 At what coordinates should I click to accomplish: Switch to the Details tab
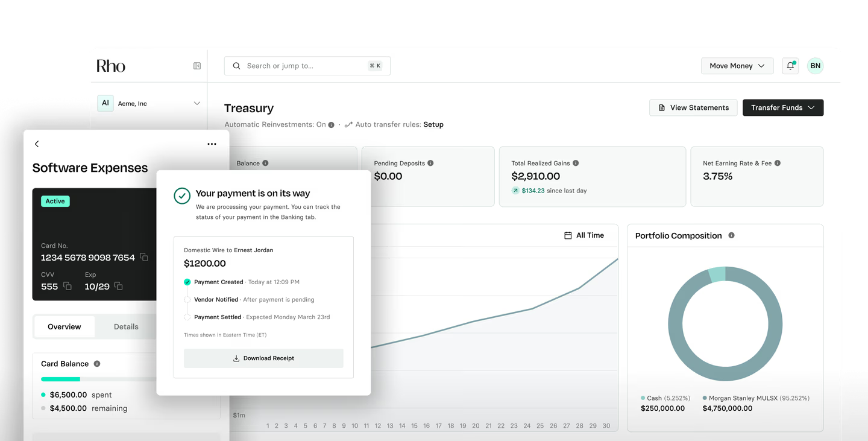[126, 326]
